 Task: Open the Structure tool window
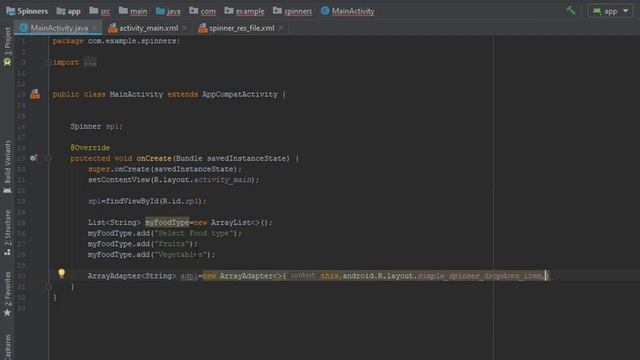[x=7, y=233]
